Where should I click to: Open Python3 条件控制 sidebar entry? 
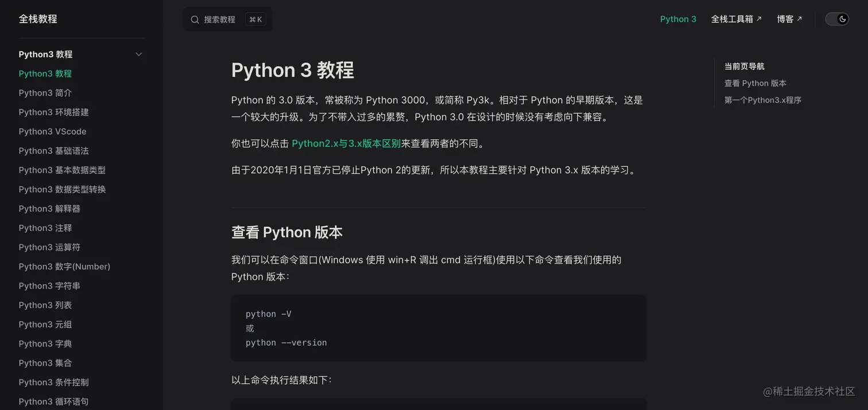point(53,382)
